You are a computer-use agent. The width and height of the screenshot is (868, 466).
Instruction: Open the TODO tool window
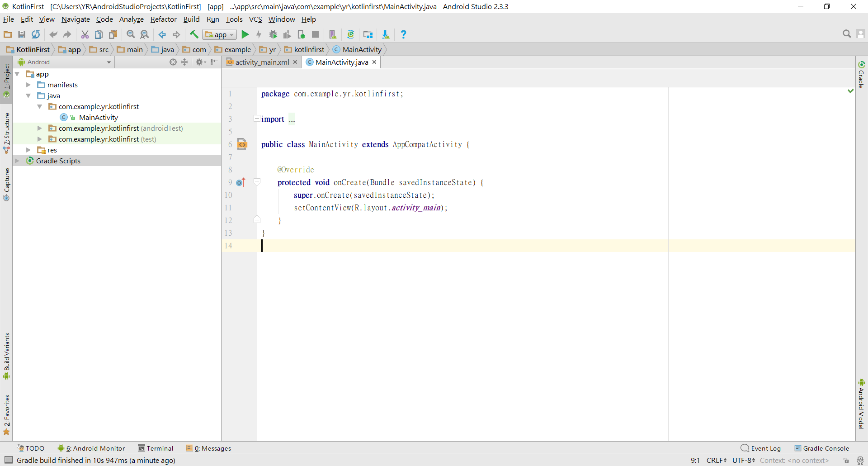(x=31, y=448)
